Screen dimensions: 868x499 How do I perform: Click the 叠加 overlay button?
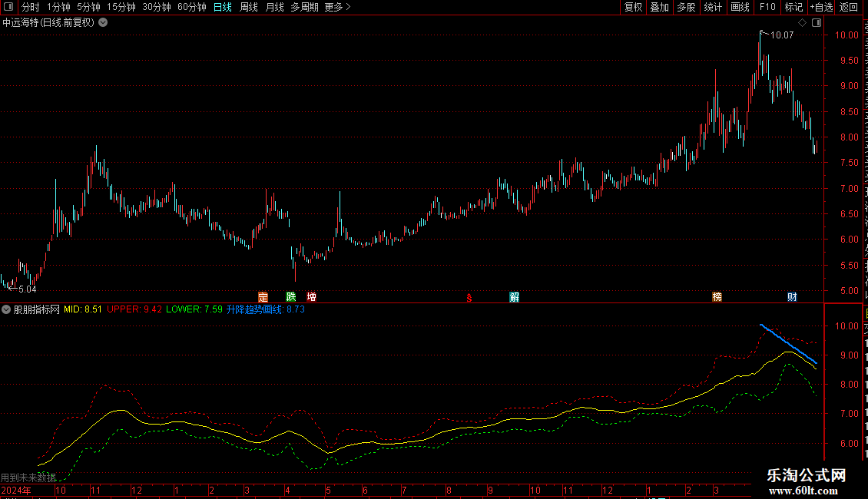[x=660, y=7]
